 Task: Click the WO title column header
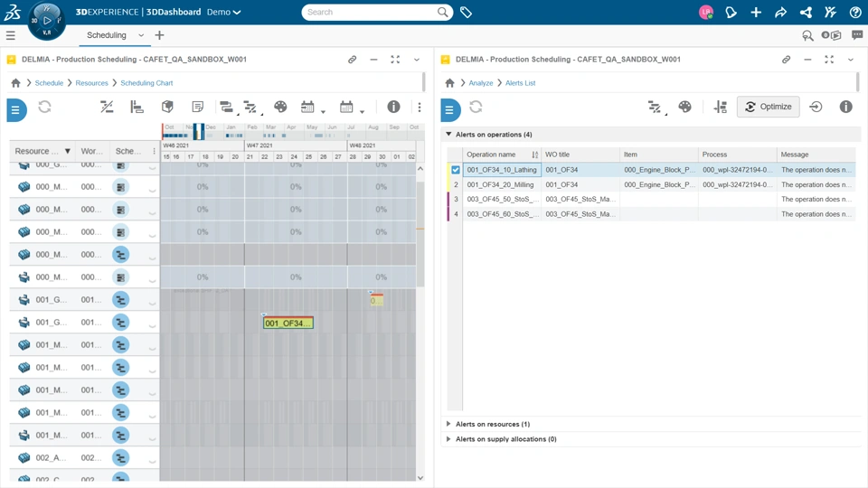pos(580,155)
